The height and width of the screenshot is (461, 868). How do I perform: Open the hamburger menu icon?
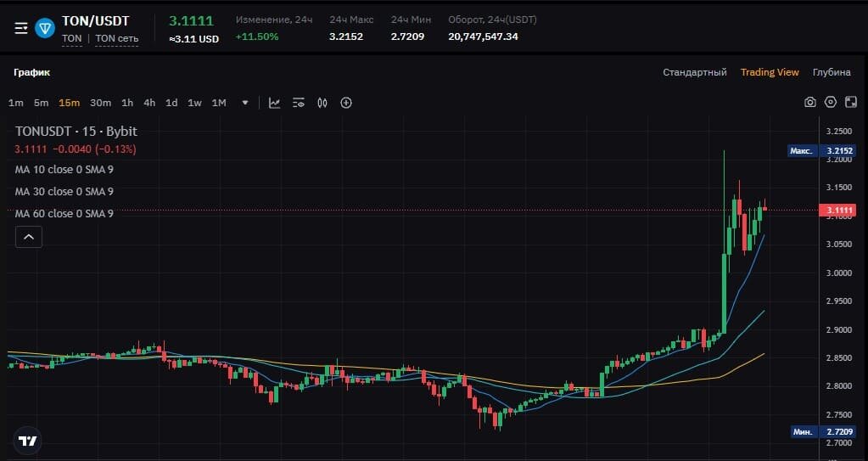coord(21,28)
